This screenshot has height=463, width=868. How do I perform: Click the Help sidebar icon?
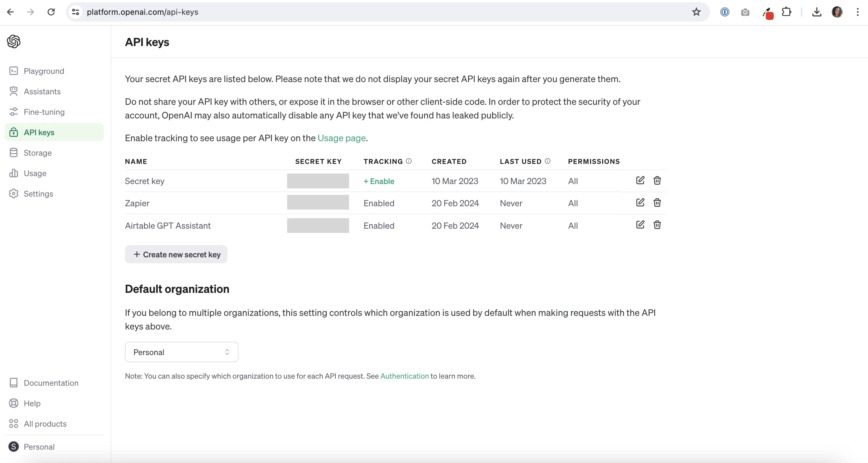[x=13, y=403]
